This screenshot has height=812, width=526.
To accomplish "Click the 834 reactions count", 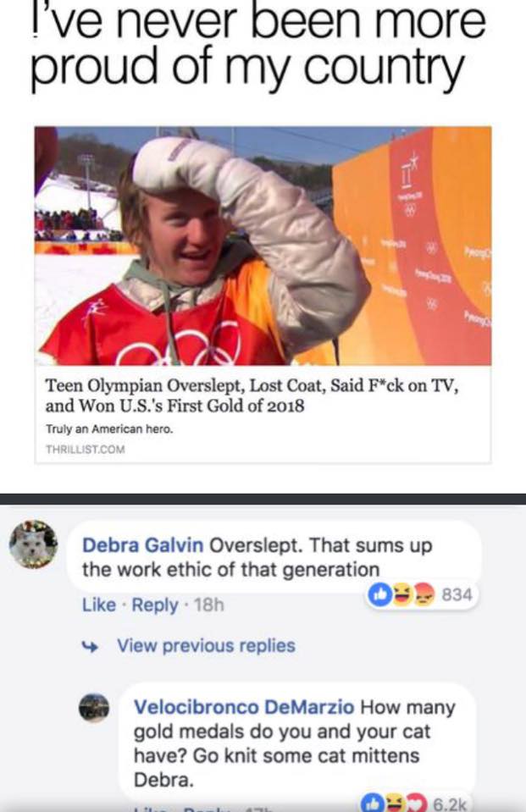I will click(x=457, y=594).
